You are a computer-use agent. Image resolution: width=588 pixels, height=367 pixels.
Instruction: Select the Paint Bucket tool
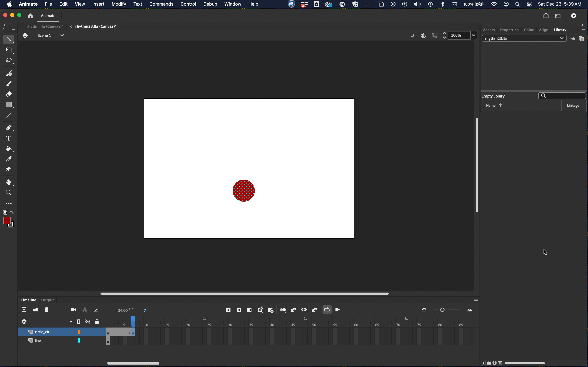coord(9,149)
